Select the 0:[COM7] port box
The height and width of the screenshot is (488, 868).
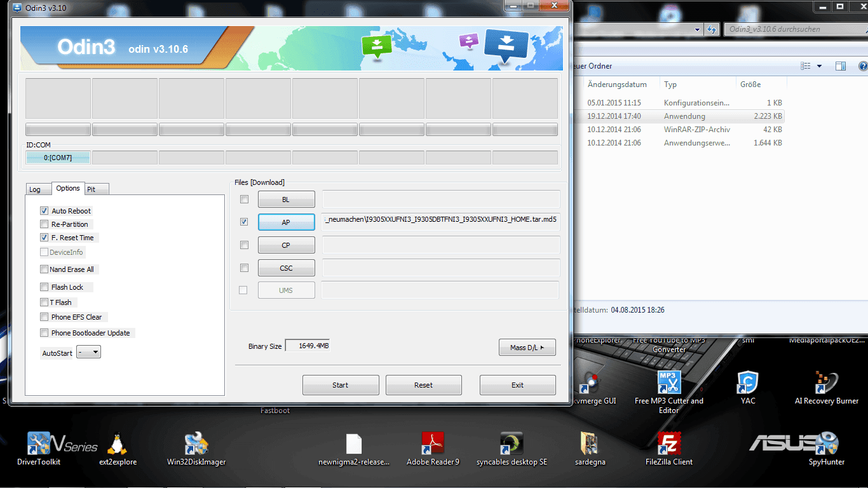pos(58,158)
